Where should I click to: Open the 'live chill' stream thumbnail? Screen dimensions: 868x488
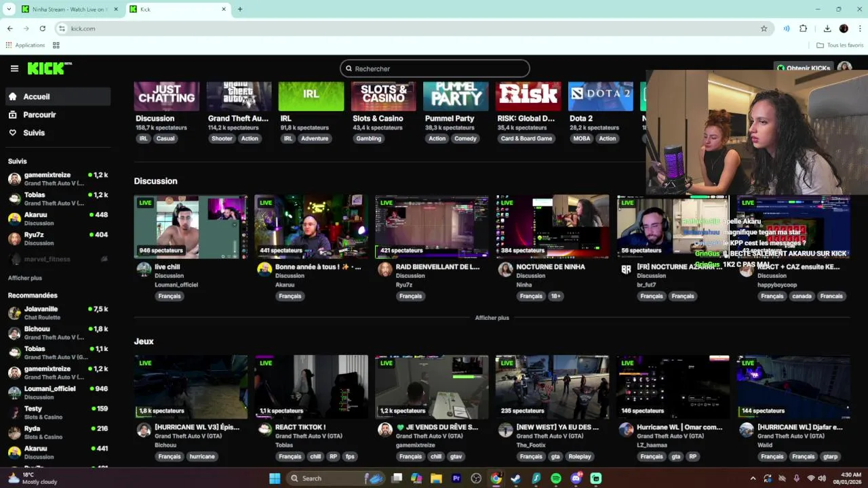pyautogui.click(x=191, y=226)
